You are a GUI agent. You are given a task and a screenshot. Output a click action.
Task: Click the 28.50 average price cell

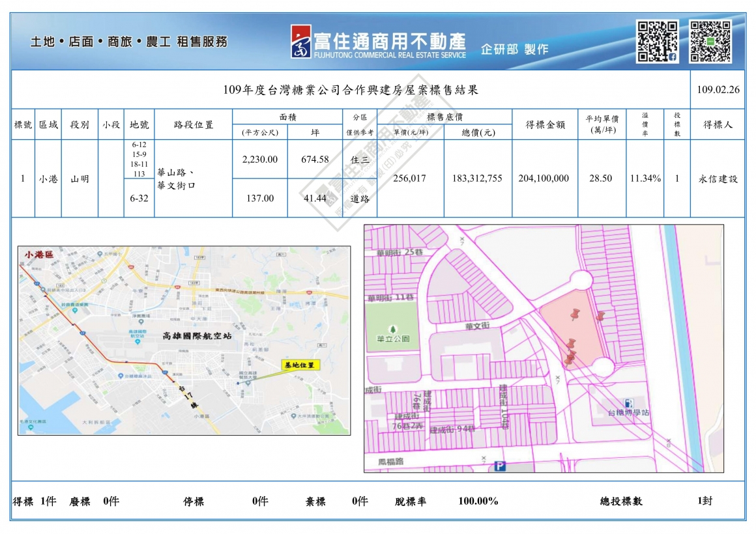[x=601, y=178]
